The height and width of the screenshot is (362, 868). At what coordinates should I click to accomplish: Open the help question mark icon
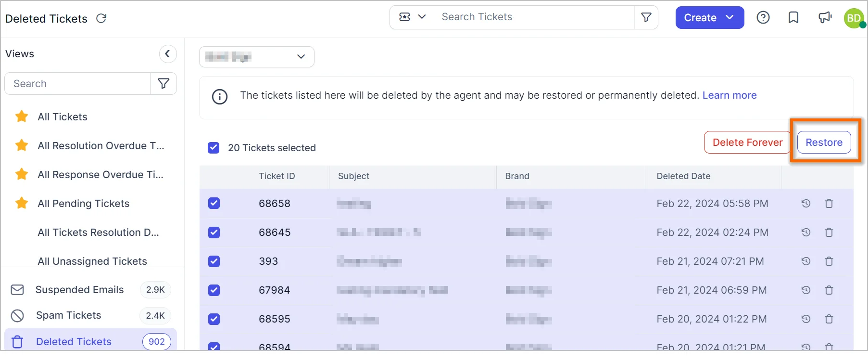click(x=763, y=18)
